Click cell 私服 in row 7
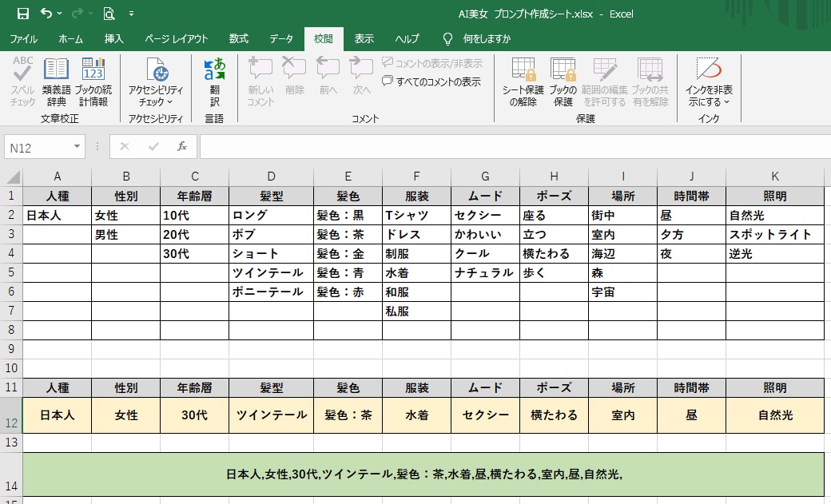831x504 pixels. (x=416, y=311)
